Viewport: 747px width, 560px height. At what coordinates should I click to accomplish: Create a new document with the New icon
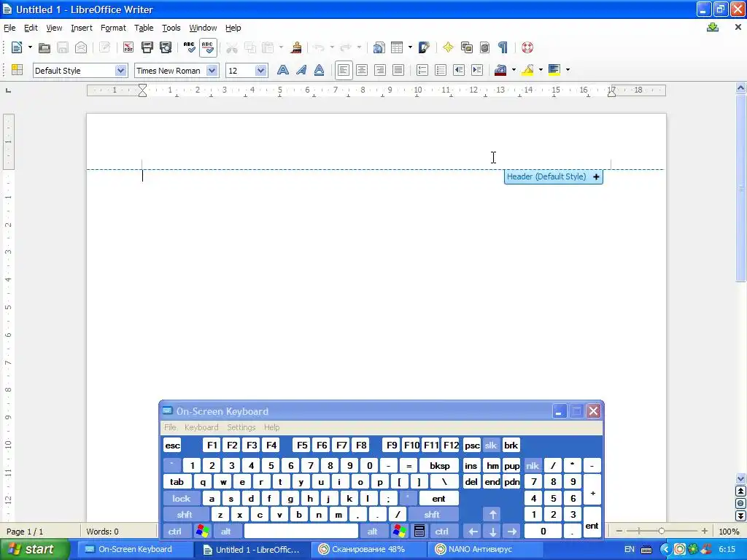click(x=17, y=47)
